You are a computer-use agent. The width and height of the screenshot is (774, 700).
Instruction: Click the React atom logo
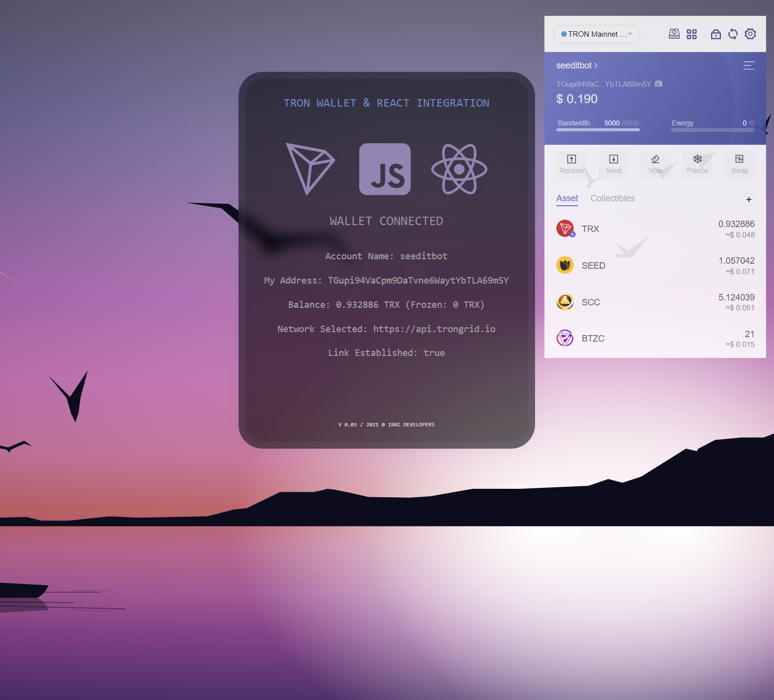[x=459, y=169]
